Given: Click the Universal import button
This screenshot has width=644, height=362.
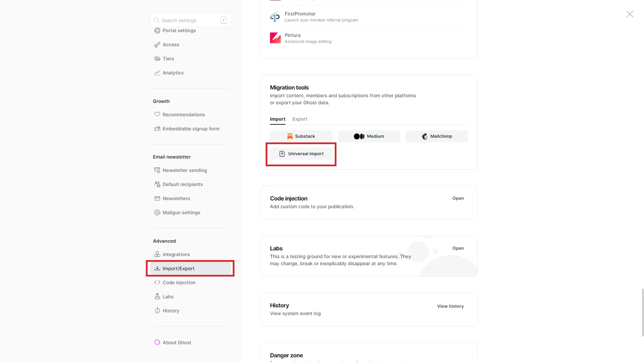Looking at the screenshot, I should [301, 154].
